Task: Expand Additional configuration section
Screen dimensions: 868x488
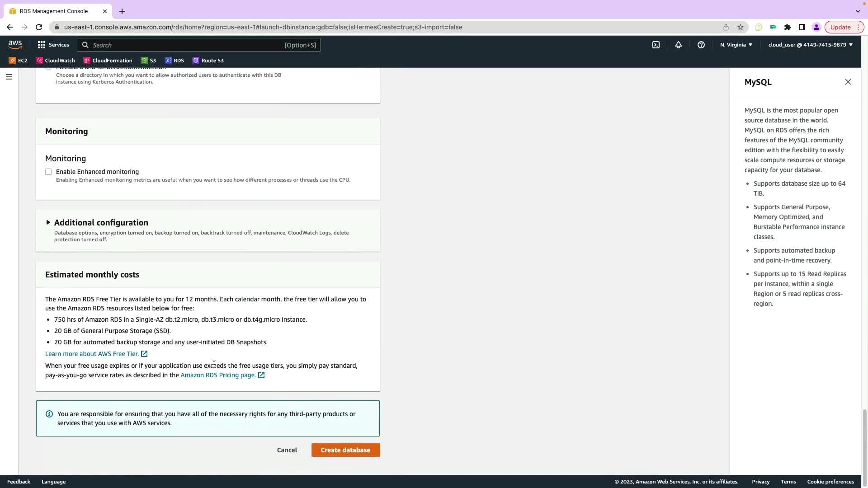Action: [48, 222]
